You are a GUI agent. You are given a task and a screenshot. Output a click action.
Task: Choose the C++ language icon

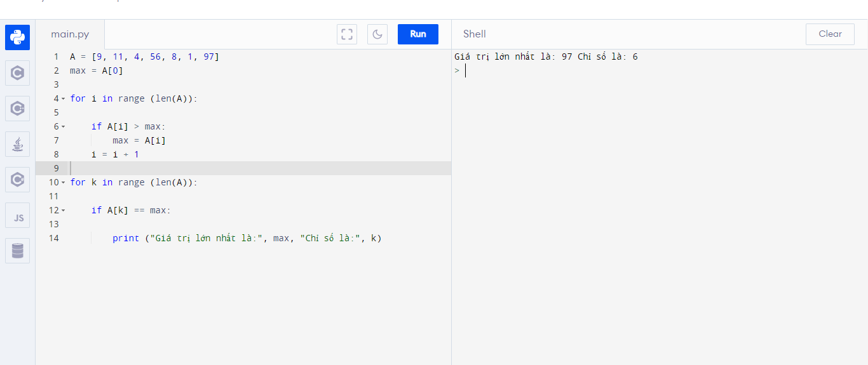click(x=18, y=109)
